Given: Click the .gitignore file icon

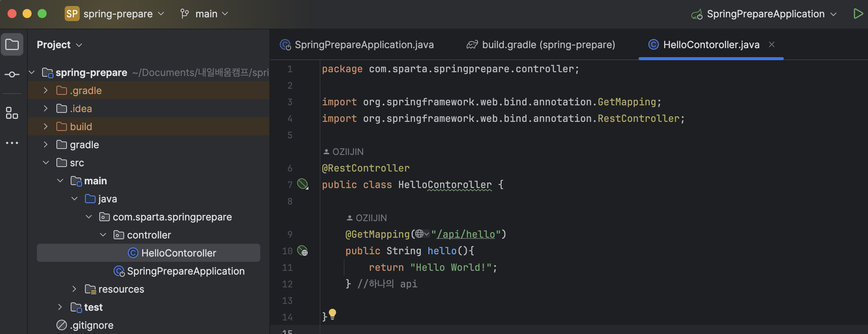Looking at the screenshot, I should point(62,325).
